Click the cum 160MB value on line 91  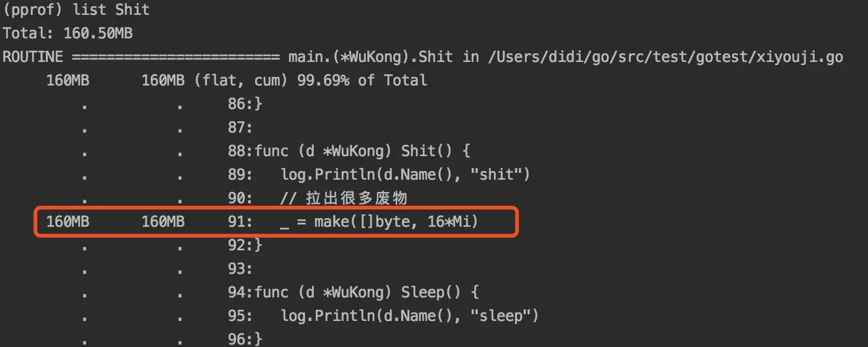click(x=163, y=222)
